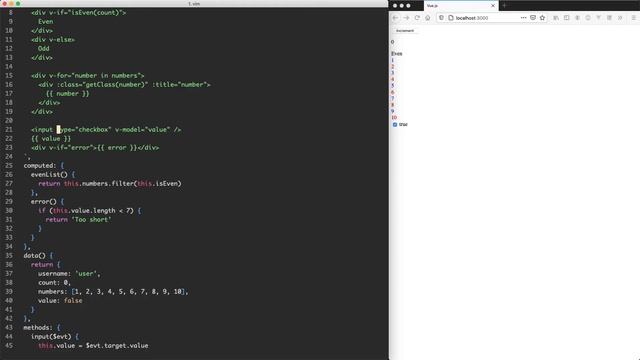Click 'input($evt)' on line 44
The height and width of the screenshot is (360, 640).
coord(51,336)
